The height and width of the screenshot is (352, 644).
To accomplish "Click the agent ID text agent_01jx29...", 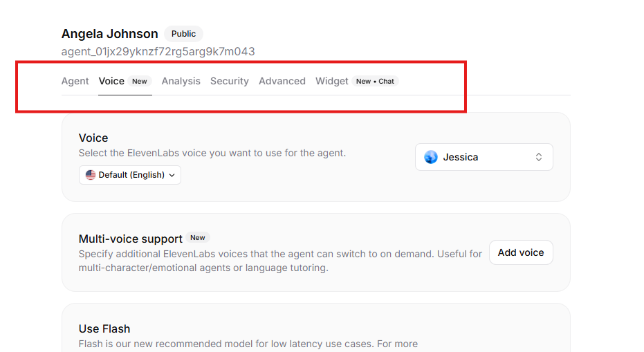I will pyautogui.click(x=158, y=51).
